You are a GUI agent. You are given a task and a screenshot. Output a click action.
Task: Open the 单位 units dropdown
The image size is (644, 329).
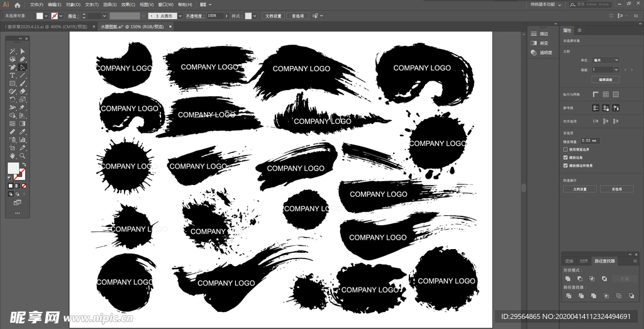click(x=605, y=60)
